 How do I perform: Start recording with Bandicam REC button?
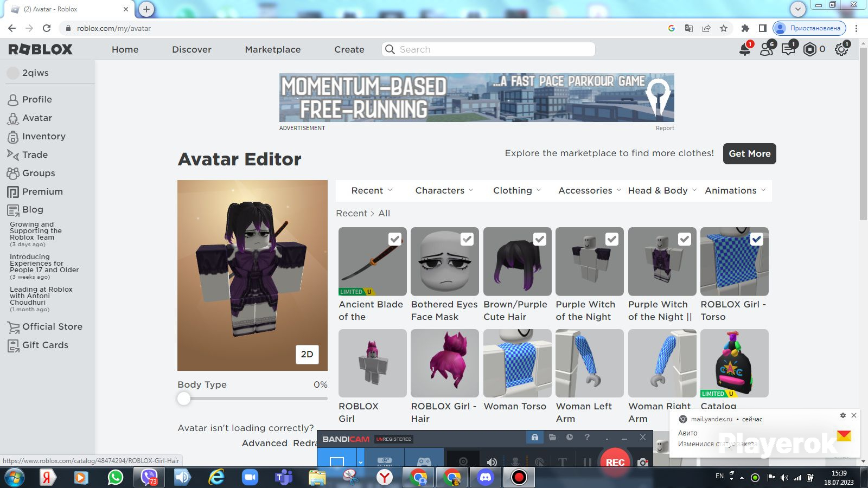[615, 461]
